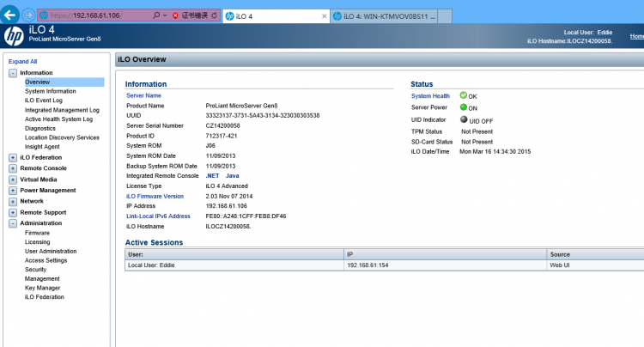Close the iLO 4 browser tab
The image size is (644, 347).
[324, 16]
